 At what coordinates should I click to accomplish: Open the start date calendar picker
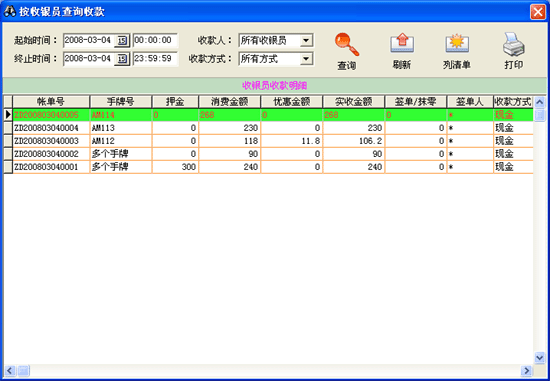pyautogui.click(x=122, y=41)
